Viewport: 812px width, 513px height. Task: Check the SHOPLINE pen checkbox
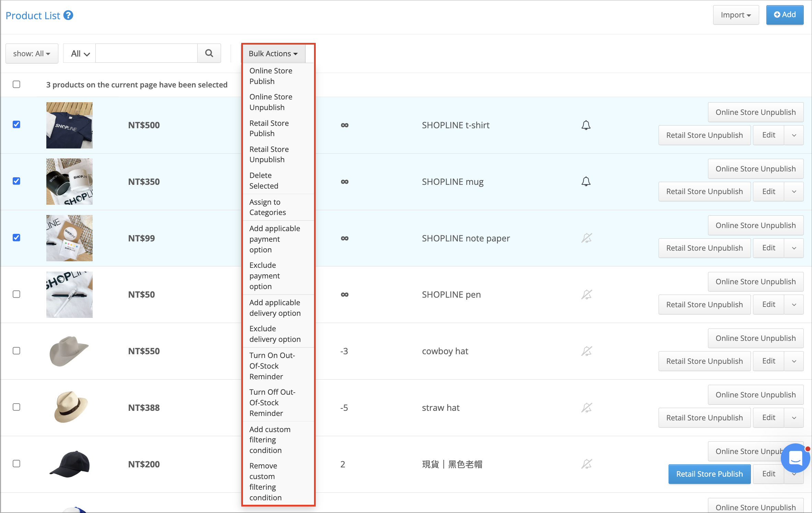(x=16, y=294)
